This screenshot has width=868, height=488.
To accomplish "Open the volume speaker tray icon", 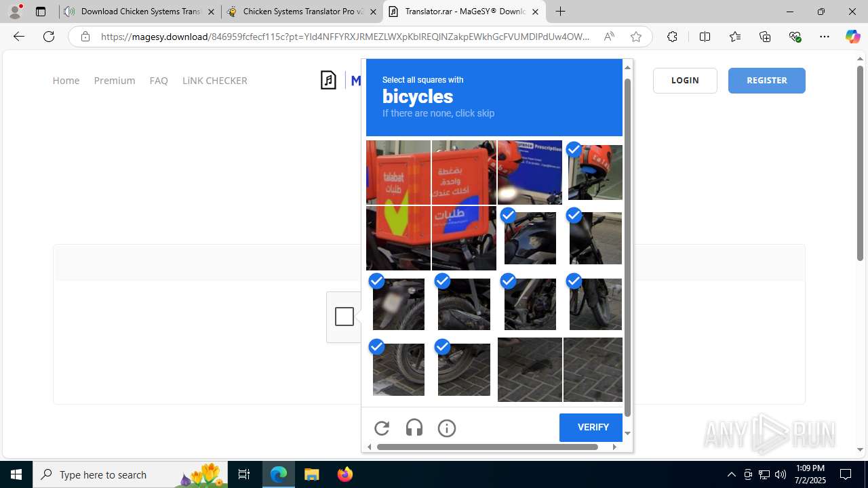I will coord(781,474).
